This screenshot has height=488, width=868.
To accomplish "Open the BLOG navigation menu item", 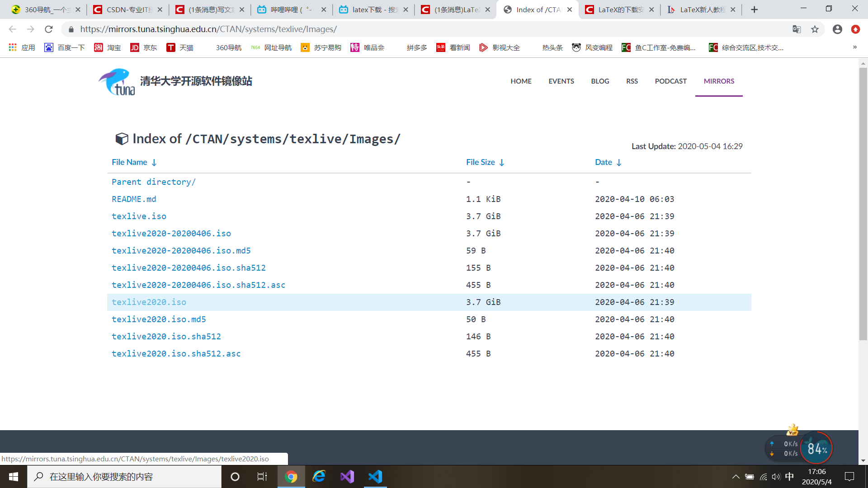I will pyautogui.click(x=600, y=81).
